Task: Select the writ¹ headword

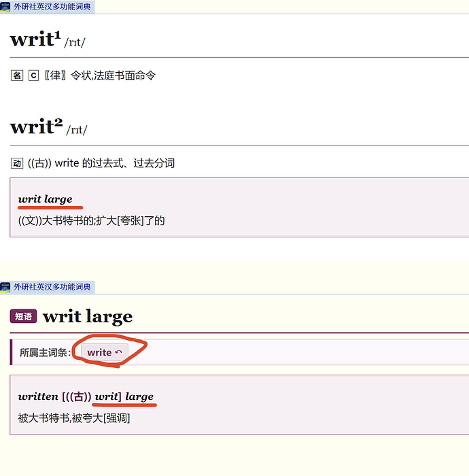Action: (35, 39)
